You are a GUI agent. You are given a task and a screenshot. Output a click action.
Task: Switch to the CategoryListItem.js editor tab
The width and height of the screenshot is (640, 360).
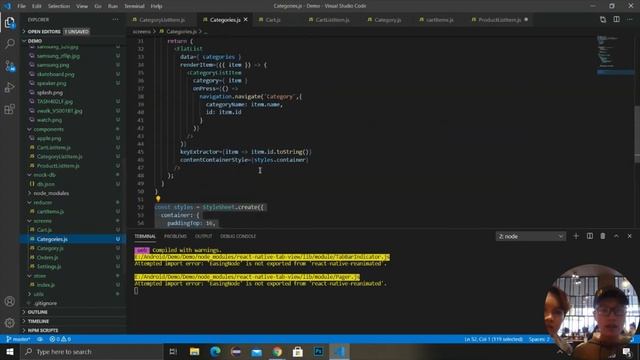point(162,20)
